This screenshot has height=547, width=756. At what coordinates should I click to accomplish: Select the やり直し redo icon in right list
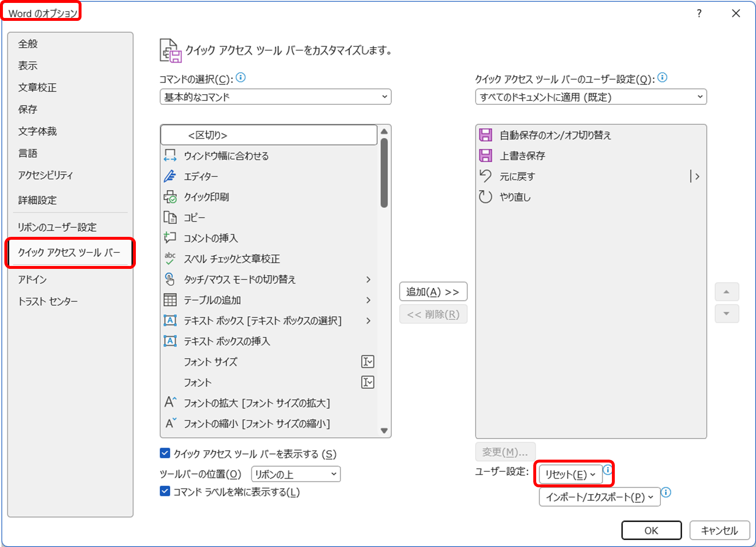click(485, 197)
